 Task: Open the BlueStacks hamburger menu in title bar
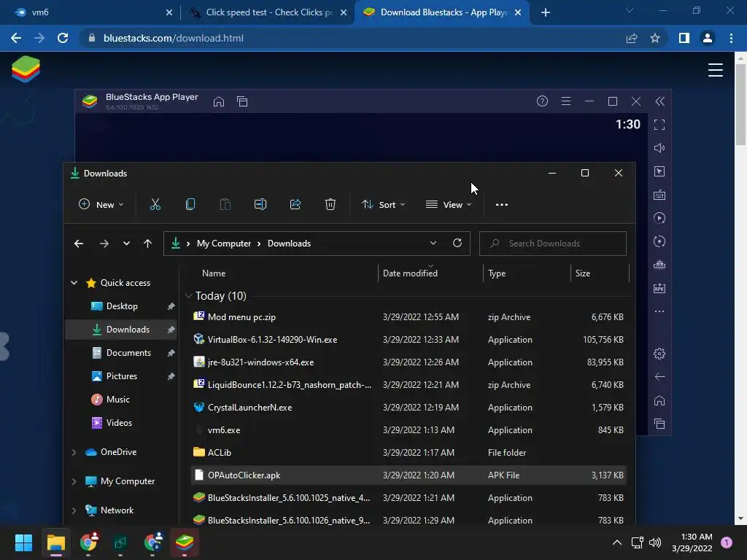[x=566, y=101]
